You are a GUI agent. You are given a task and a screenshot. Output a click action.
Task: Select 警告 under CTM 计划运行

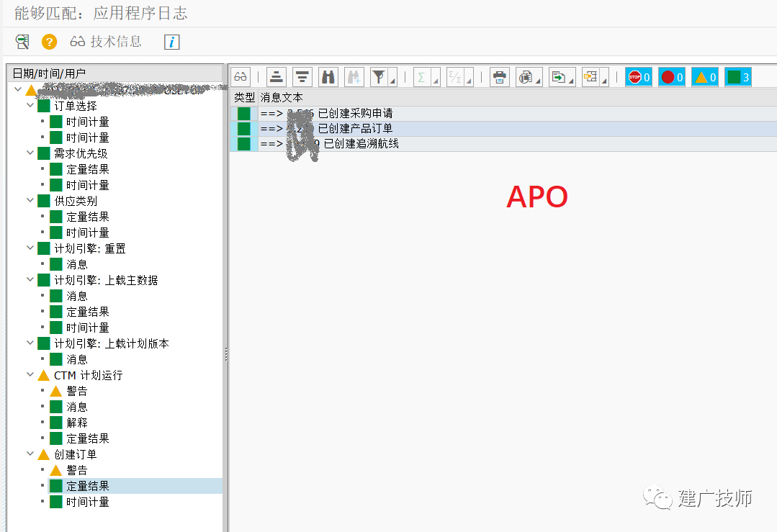(77, 392)
